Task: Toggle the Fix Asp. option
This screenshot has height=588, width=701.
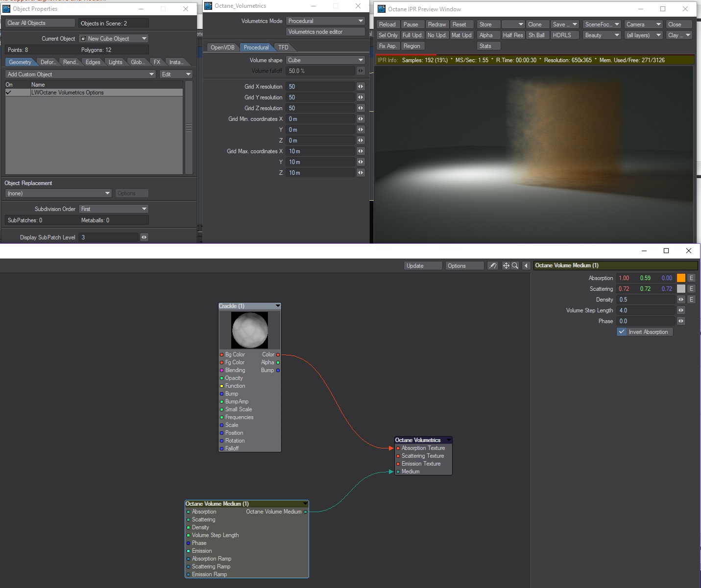Action: point(388,46)
